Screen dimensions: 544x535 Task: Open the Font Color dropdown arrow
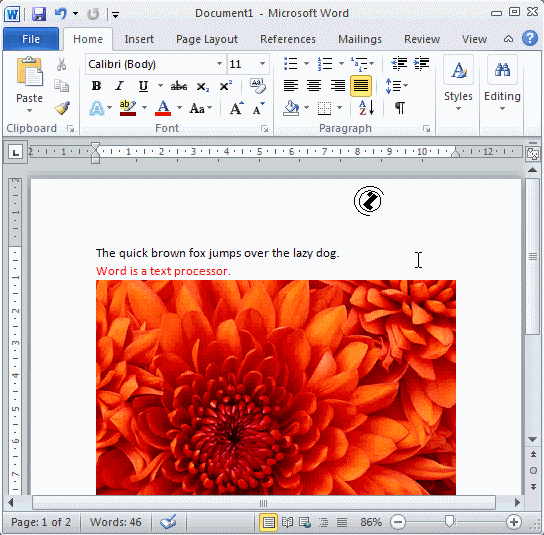(179, 108)
